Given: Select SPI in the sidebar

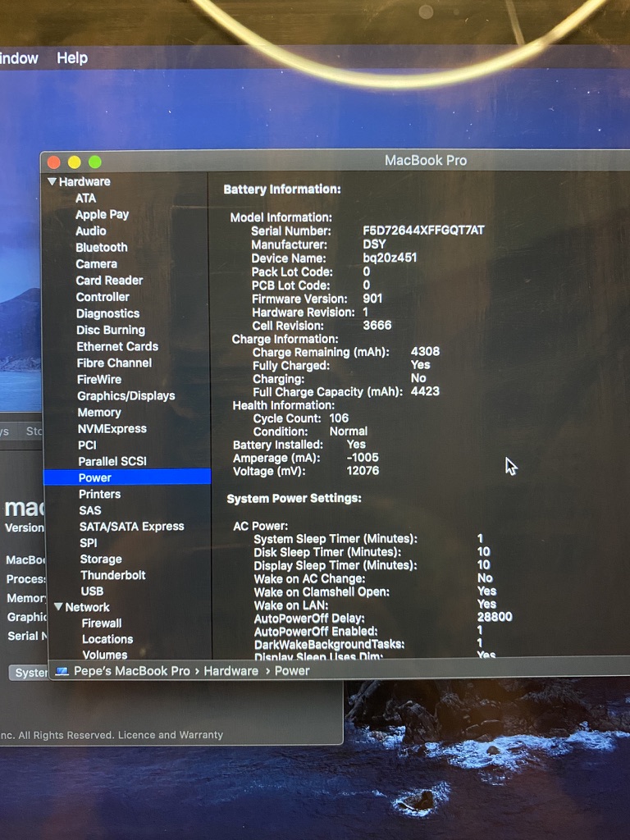Looking at the screenshot, I should 89,543.
